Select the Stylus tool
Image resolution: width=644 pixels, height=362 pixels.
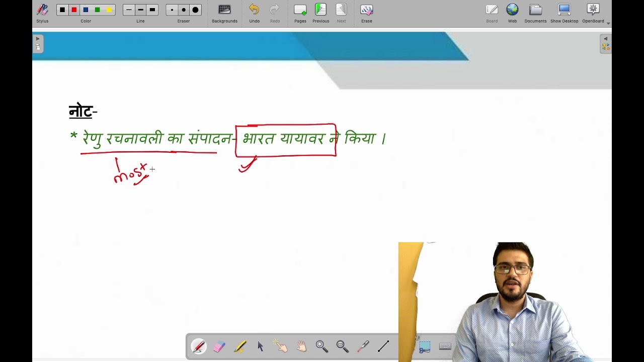coord(42,13)
